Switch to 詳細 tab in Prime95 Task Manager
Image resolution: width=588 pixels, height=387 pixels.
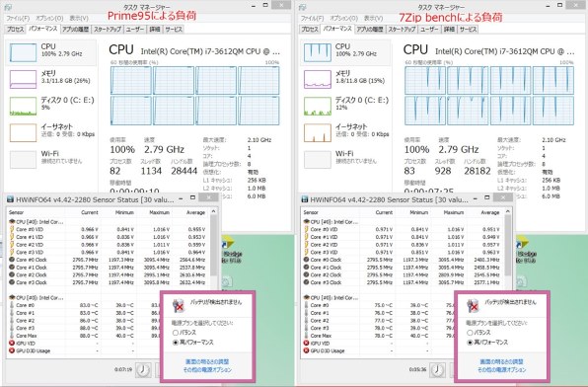point(155,29)
